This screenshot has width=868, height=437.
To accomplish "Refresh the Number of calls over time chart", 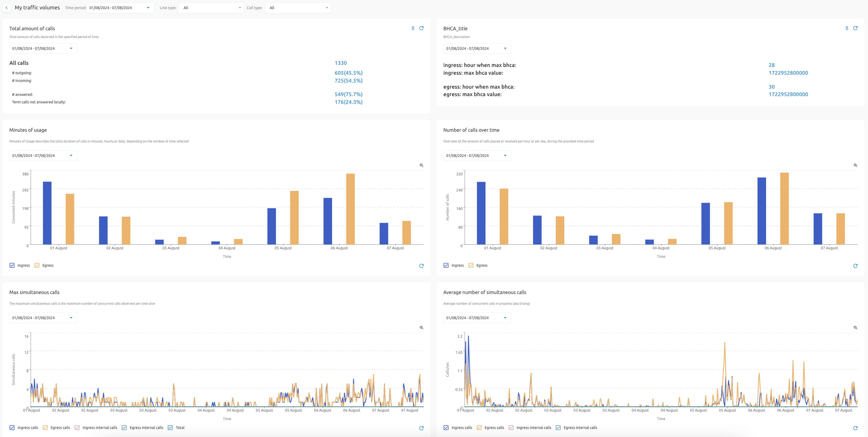I will coord(855,266).
